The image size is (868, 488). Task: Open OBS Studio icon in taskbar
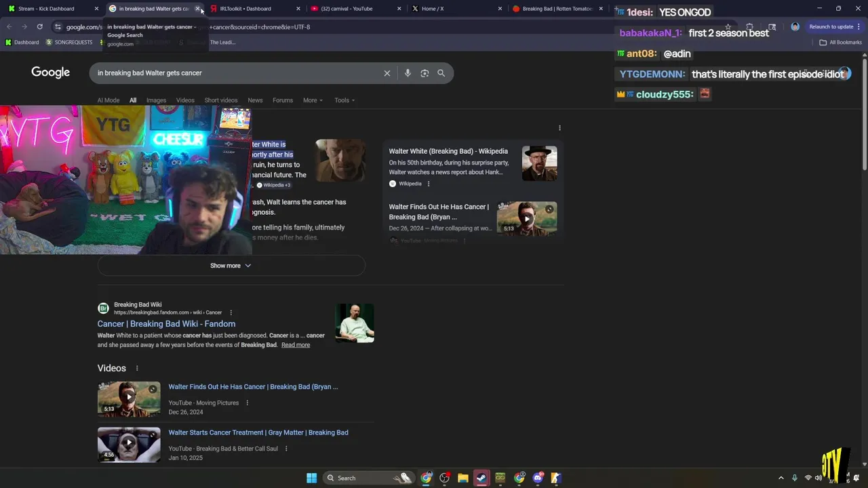pos(445,478)
